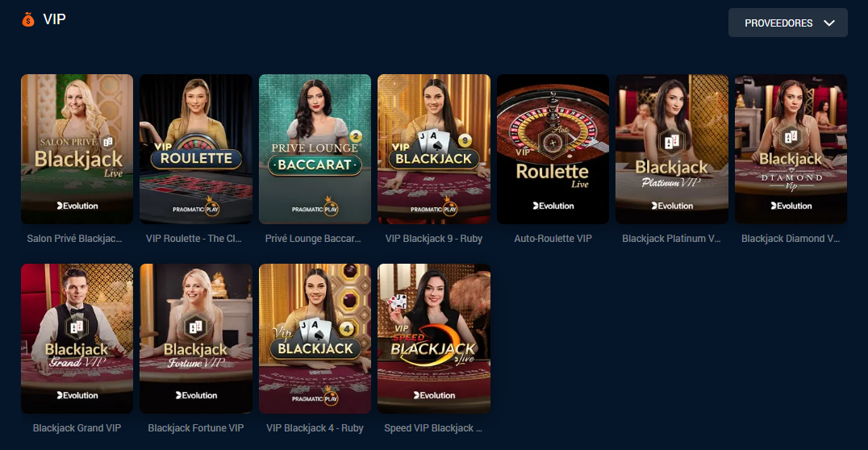Launch Blackjack Fortune VIP game tile

[196, 338]
